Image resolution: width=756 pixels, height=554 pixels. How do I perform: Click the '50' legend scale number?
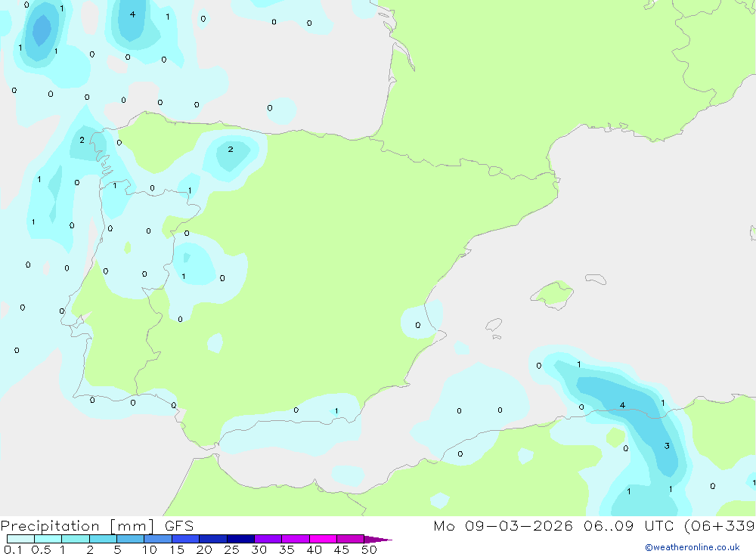(369, 549)
